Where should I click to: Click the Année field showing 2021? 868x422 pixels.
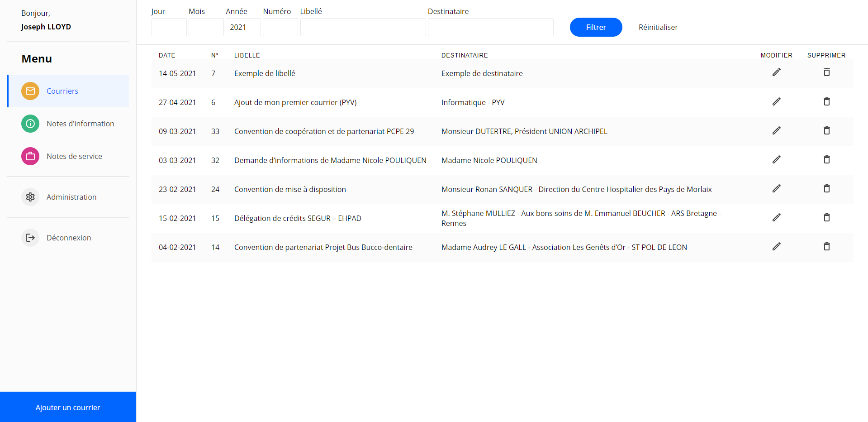pyautogui.click(x=243, y=27)
